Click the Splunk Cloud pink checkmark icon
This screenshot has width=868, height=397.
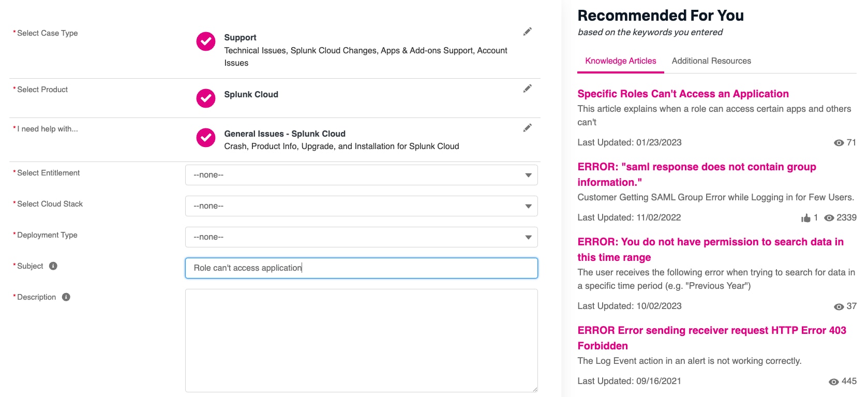coord(206,98)
